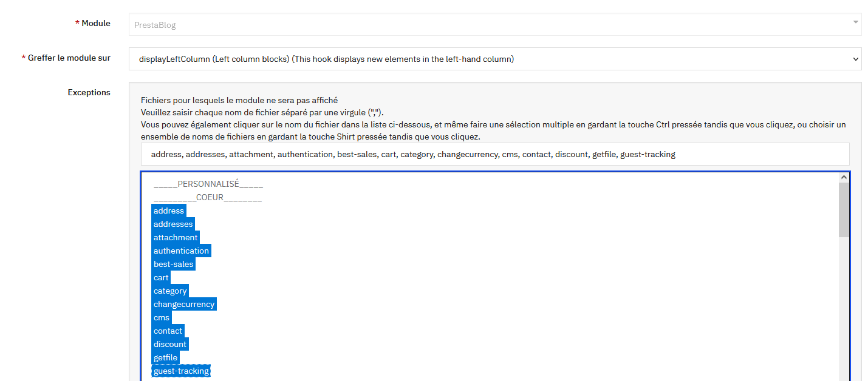Select 'contact' list entry
868x381 pixels.
(168, 331)
